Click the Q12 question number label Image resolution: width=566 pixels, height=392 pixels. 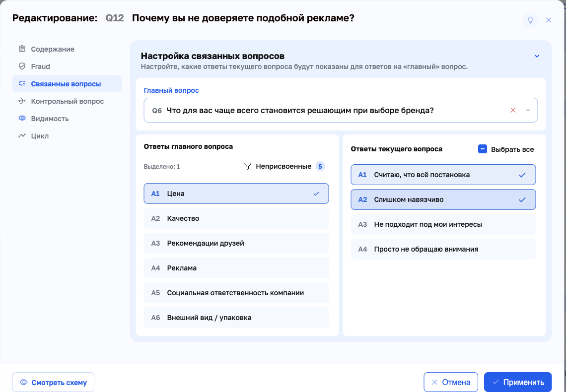(x=114, y=18)
